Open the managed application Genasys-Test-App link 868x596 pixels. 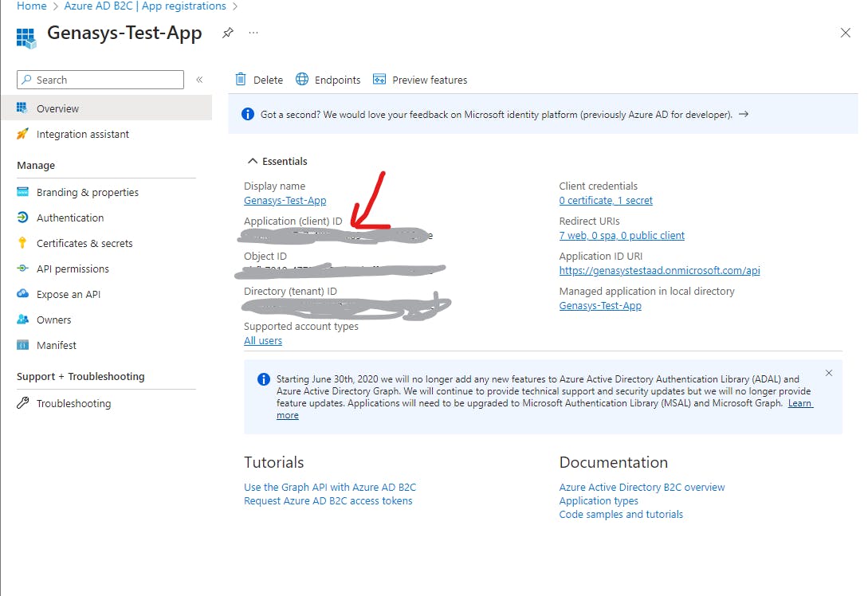click(600, 305)
